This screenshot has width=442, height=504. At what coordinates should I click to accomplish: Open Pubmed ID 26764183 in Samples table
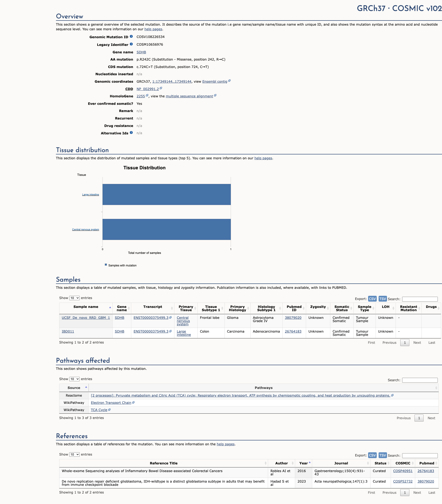point(293,331)
